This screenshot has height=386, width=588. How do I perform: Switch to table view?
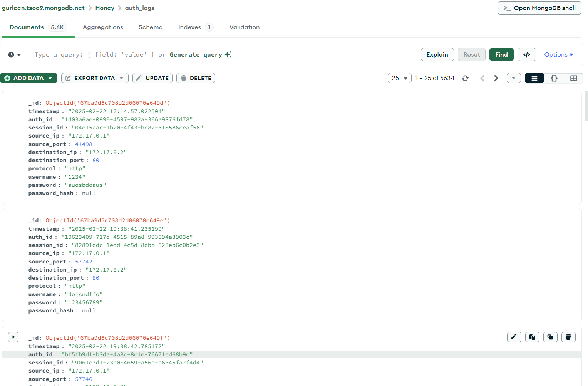pyautogui.click(x=574, y=78)
